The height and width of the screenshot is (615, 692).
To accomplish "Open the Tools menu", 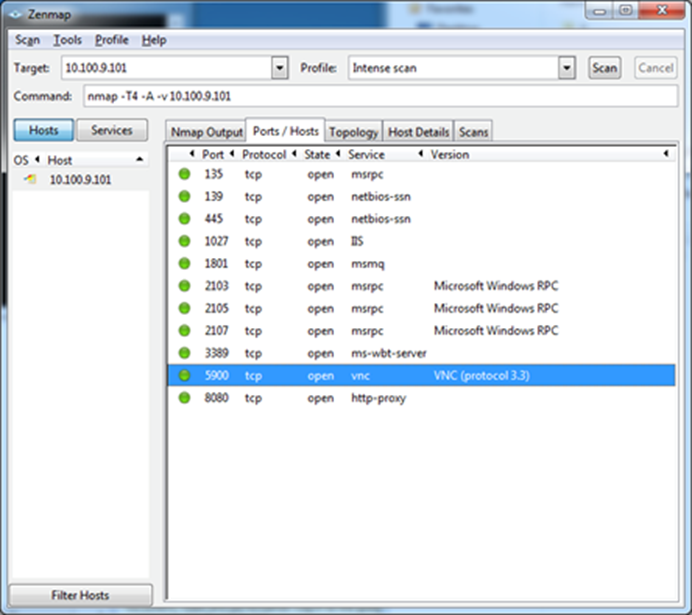I will click(x=68, y=40).
